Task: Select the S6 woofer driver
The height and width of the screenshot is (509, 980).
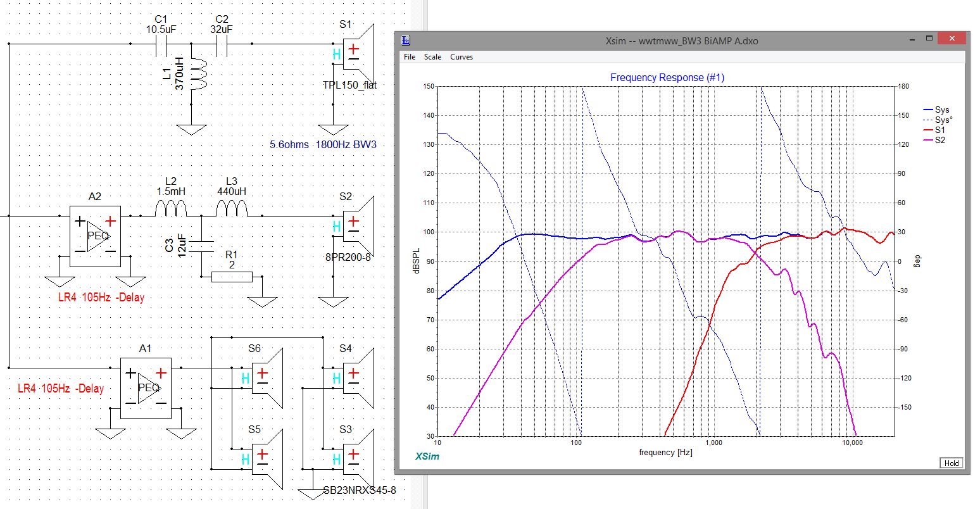Action: 268,378
